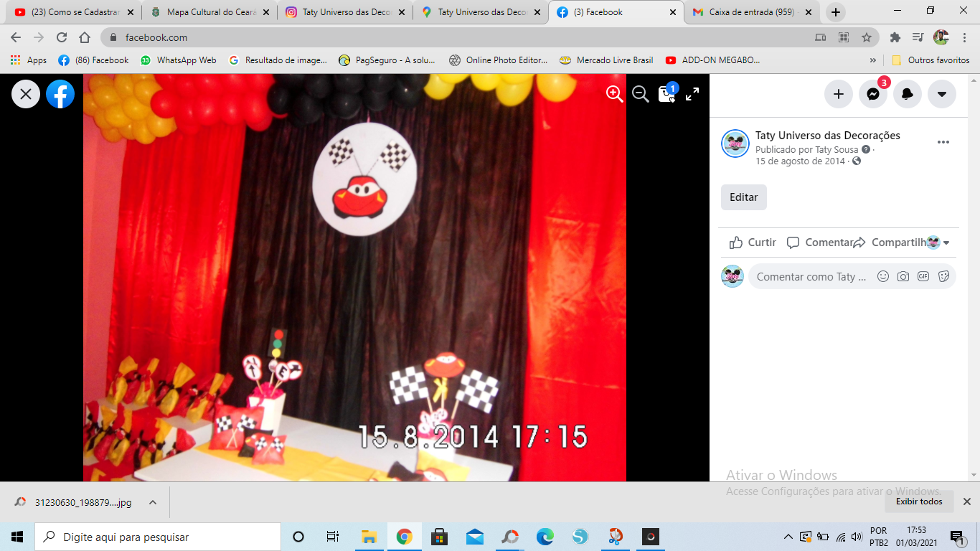980x551 pixels.
Task: Open the photo tag icon
Action: tap(666, 95)
